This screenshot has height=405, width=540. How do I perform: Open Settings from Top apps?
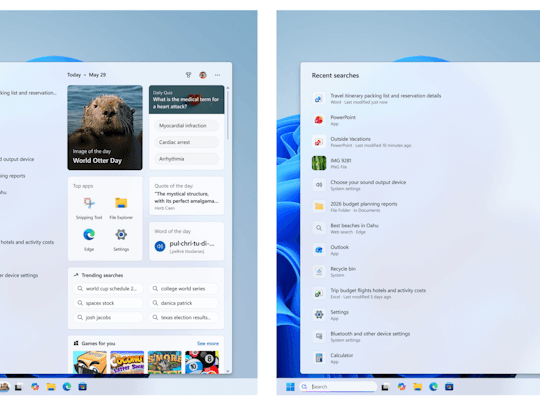point(121,239)
